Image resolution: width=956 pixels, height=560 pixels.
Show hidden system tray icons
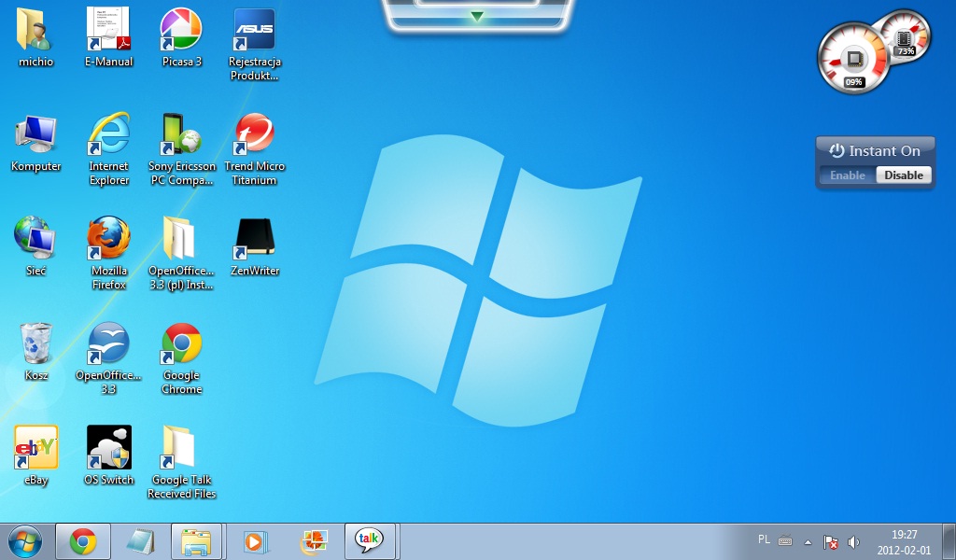pyautogui.click(x=808, y=541)
